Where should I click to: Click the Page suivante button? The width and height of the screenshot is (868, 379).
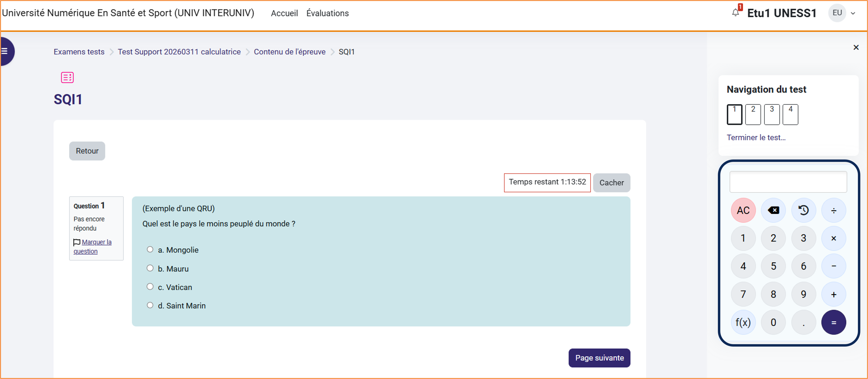pyautogui.click(x=599, y=358)
